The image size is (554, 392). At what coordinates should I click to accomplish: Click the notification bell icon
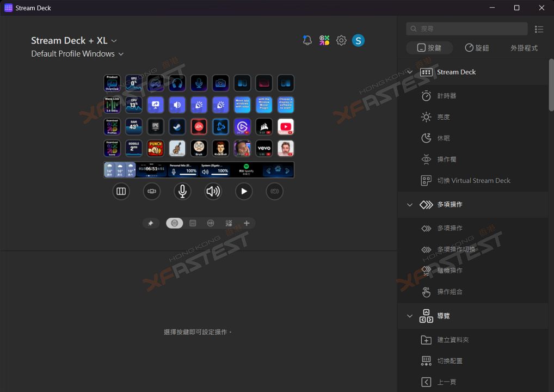[x=307, y=40]
